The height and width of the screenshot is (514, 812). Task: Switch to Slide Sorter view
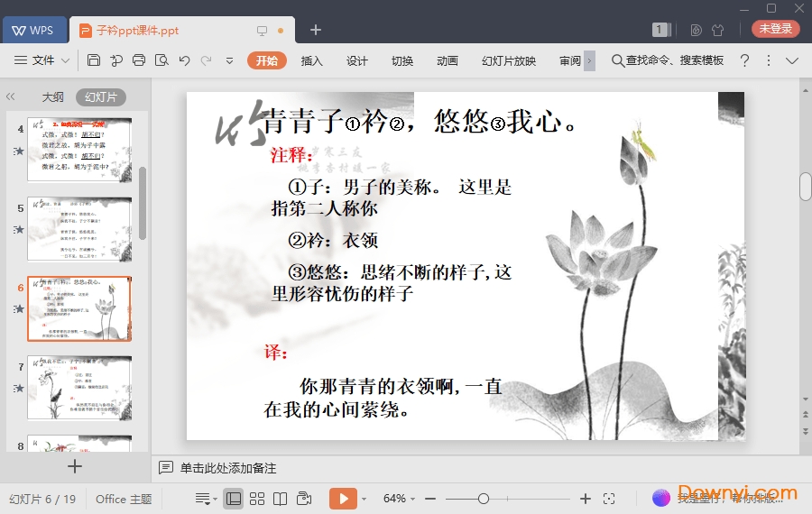click(257, 499)
